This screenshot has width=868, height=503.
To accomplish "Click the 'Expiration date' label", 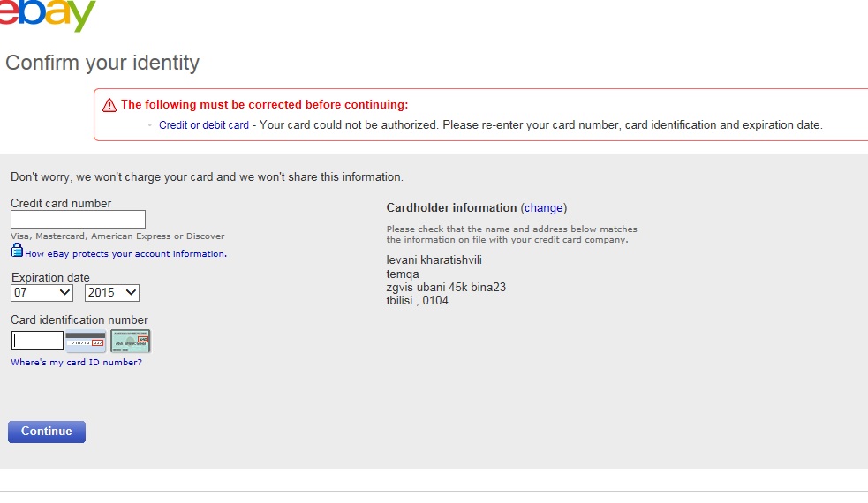I will click(50, 278).
